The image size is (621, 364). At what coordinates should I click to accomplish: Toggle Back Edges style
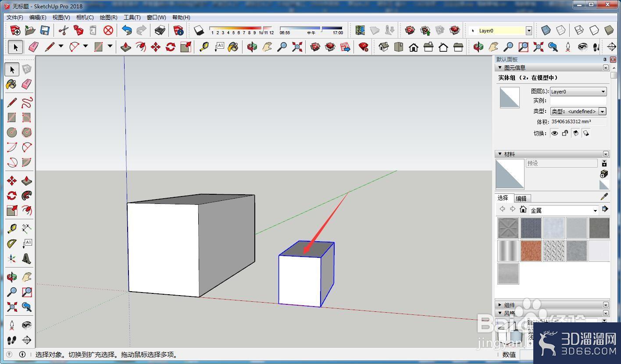[x=561, y=30]
